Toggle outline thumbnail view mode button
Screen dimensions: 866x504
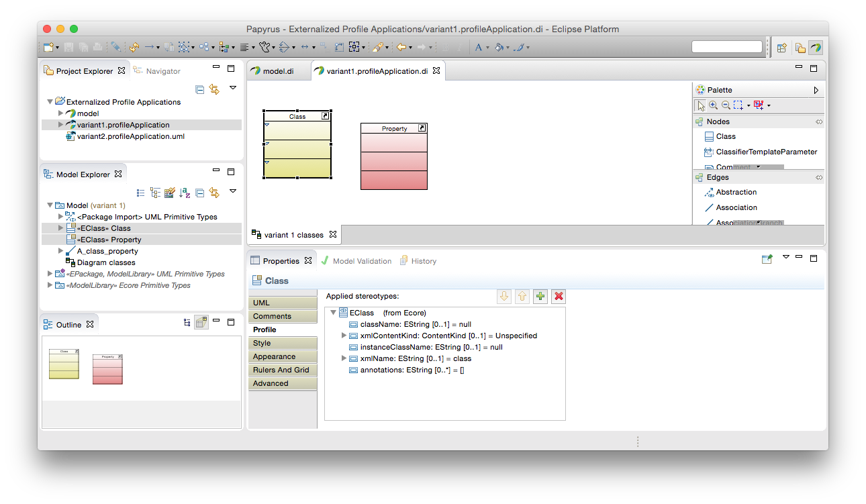click(201, 323)
